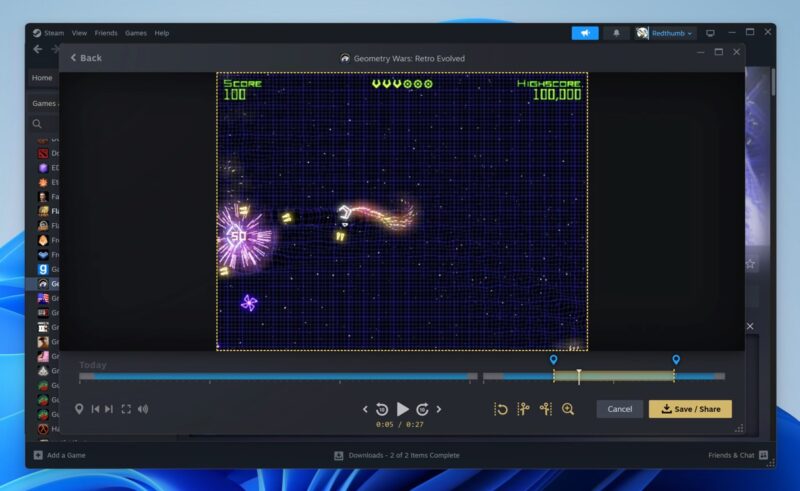800x491 pixels.
Task: Jump to the next marker
Action: (x=109, y=409)
